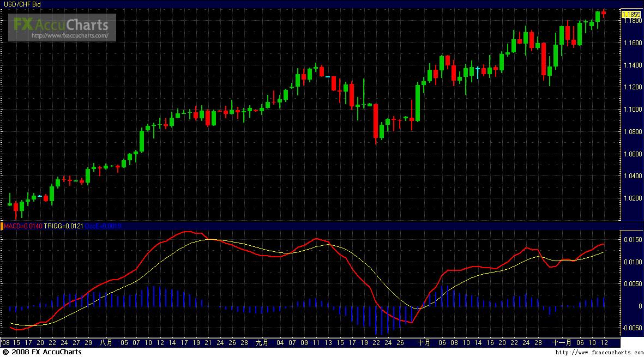Click the 29 date label

pyautogui.click(x=88, y=343)
